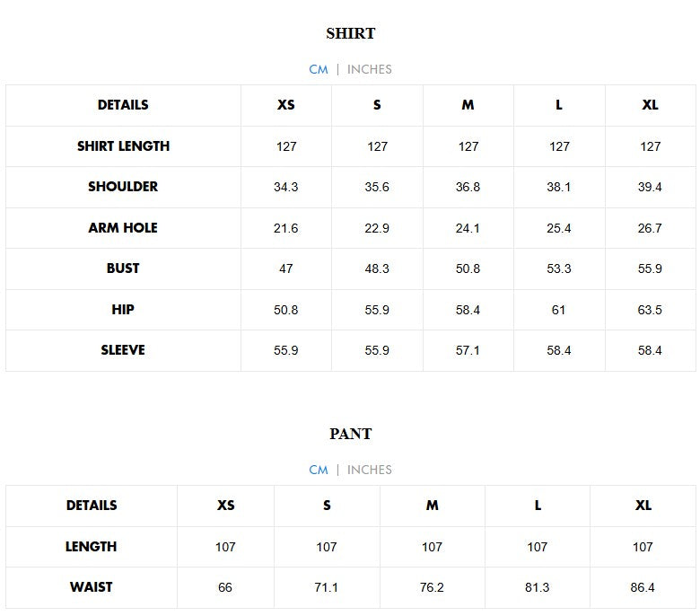This screenshot has width=700, height=616.
Task: Select the SLEEVE row label
Action: 123,350
